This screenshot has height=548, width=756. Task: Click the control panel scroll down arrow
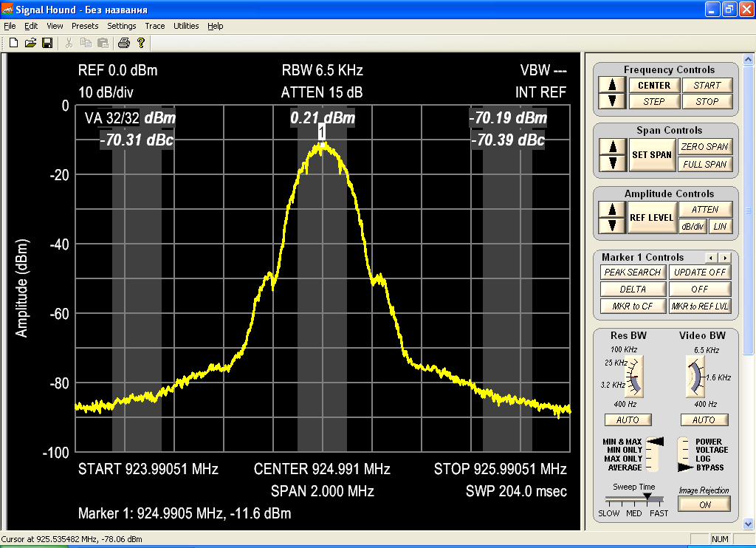749,524
